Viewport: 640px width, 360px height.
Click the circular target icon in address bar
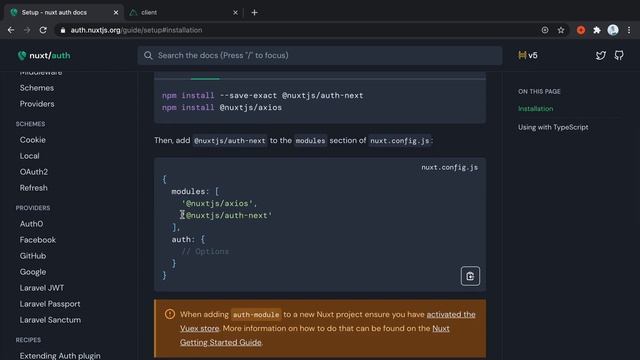click(x=545, y=30)
